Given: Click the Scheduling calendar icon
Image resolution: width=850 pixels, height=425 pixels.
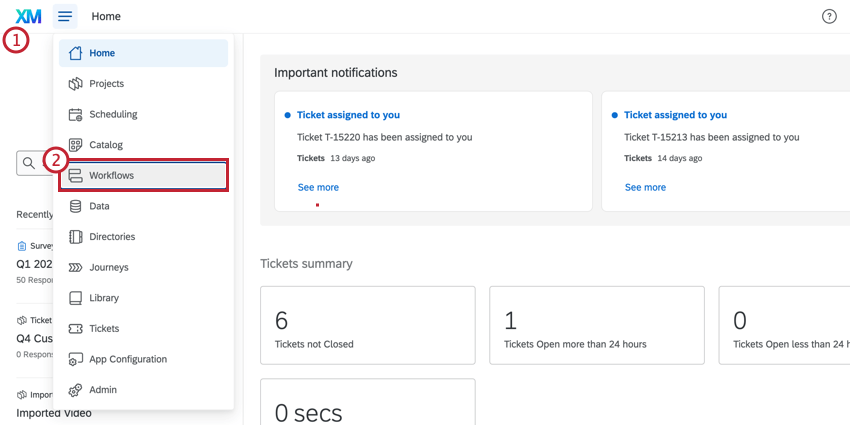Looking at the screenshot, I should pos(75,115).
